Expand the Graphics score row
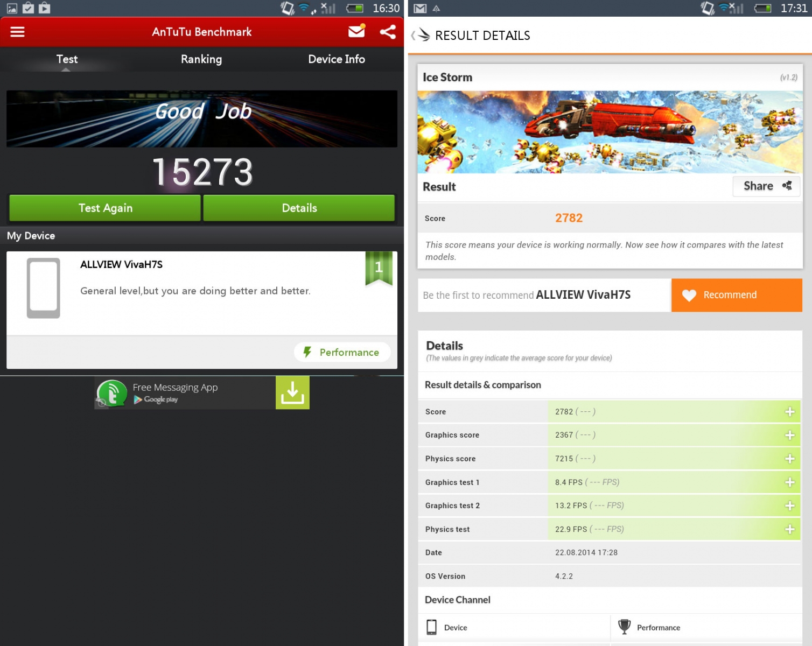The width and height of the screenshot is (812, 646). (789, 435)
